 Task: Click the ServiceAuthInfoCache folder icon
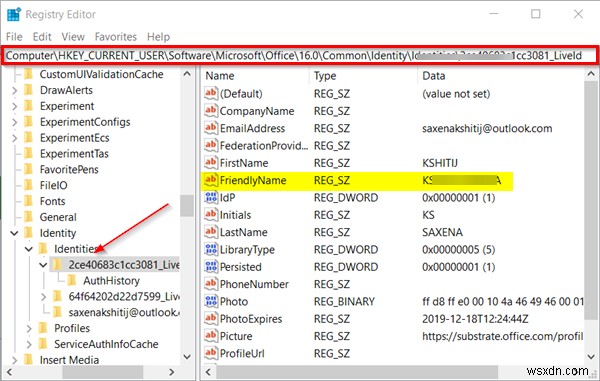pyautogui.click(x=43, y=344)
